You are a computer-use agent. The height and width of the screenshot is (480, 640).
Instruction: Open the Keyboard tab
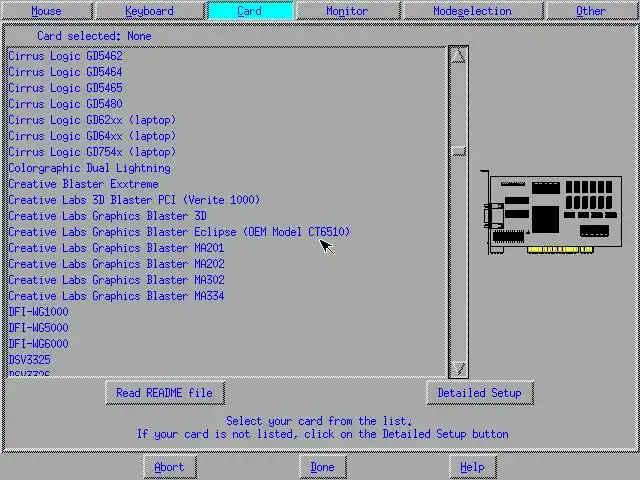click(x=149, y=11)
